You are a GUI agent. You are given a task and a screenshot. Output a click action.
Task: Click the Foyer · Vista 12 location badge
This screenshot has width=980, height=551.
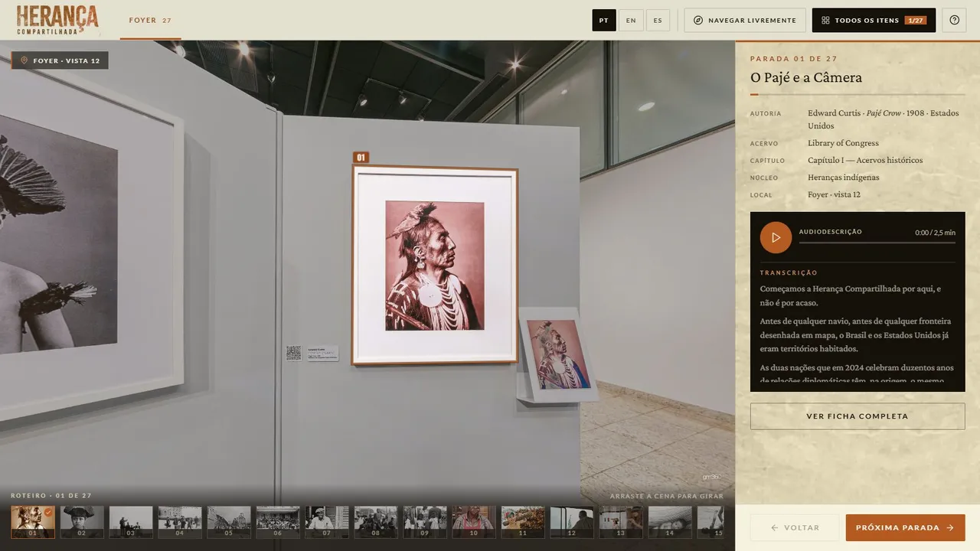pos(60,60)
